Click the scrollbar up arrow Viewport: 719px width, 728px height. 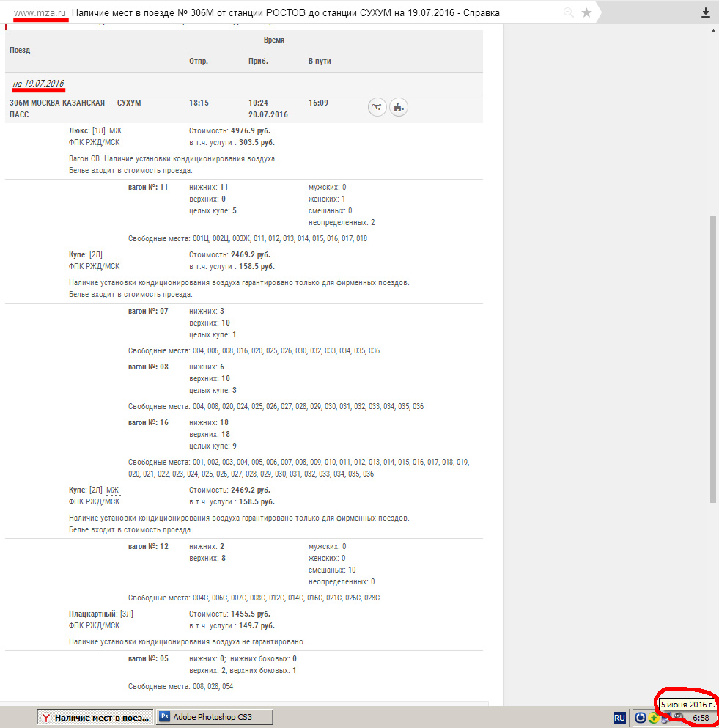(x=713, y=32)
